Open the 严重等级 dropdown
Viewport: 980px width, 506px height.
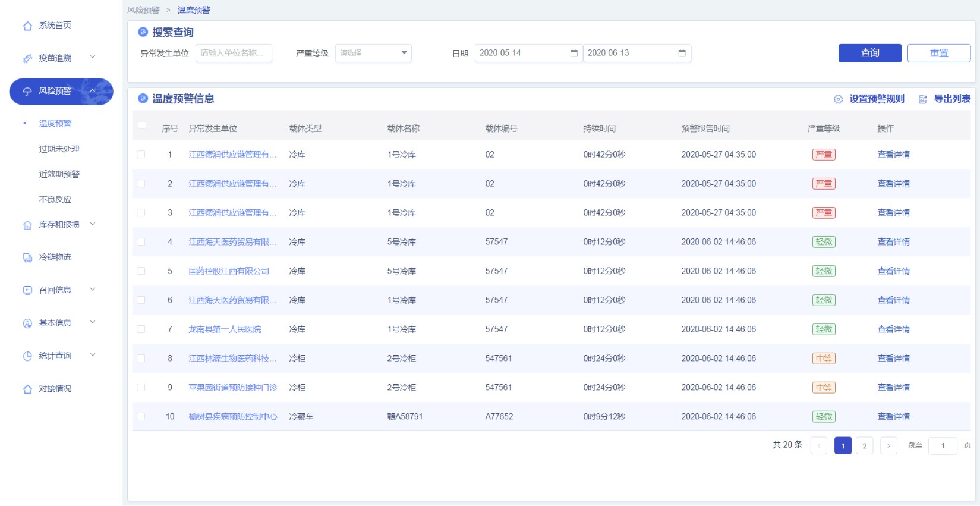click(373, 53)
